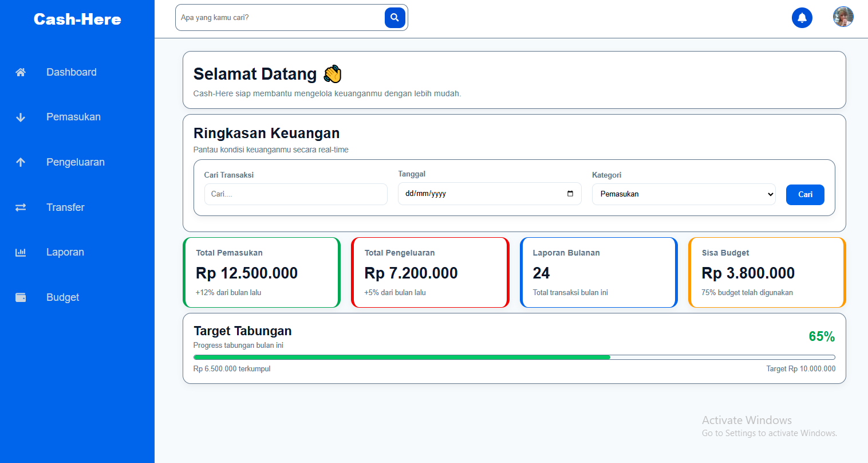Click the 'Ringkasan Keuangan' heading
Screen dimensions: 868x463
coord(267,134)
